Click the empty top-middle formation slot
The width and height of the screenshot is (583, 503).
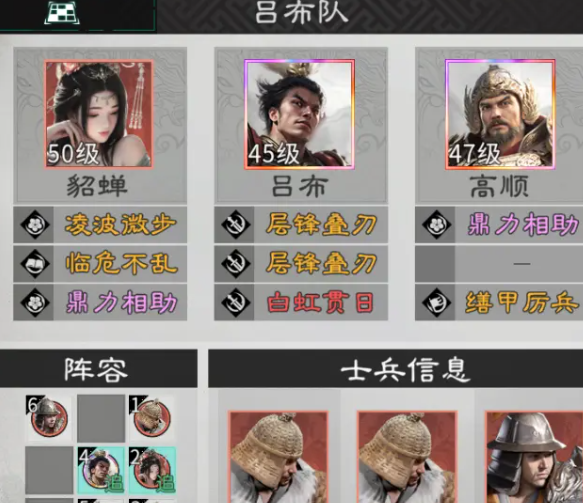pyautogui.click(x=101, y=419)
